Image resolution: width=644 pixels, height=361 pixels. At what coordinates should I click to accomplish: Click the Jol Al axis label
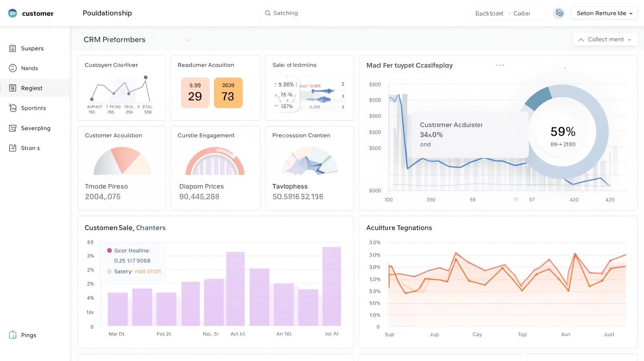[x=332, y=334]
